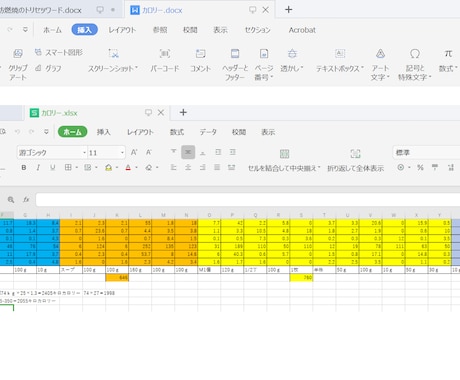Viewport: 460px width, 380px height.
Task: Align cell text to the right
Action: [202, 167]
